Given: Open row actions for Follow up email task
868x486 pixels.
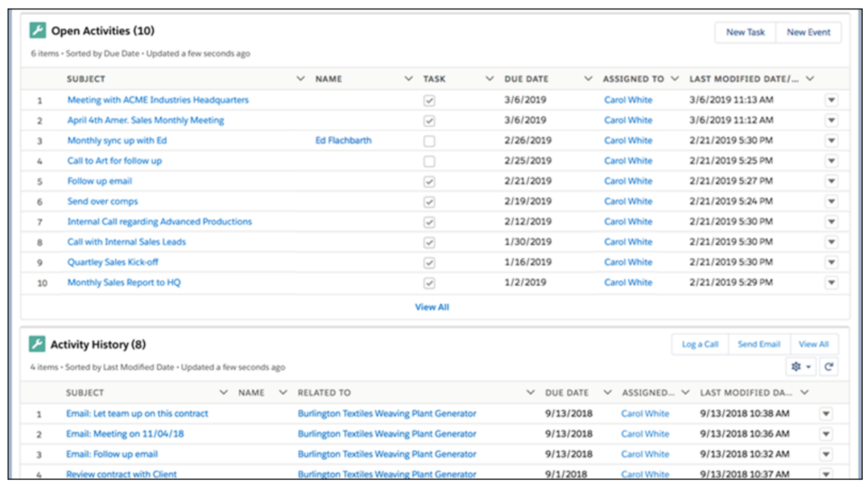Looking at the screenshot, I should 832,182.
